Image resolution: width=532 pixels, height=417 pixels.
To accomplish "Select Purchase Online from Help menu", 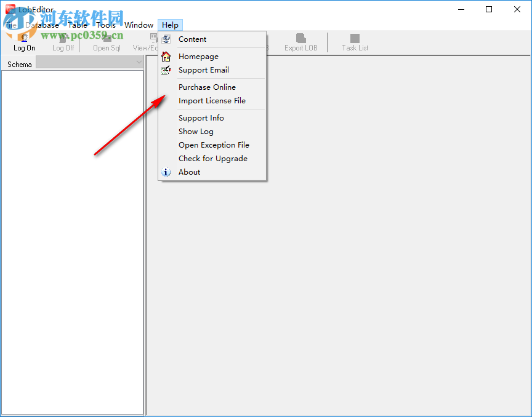I will (207, 87).
